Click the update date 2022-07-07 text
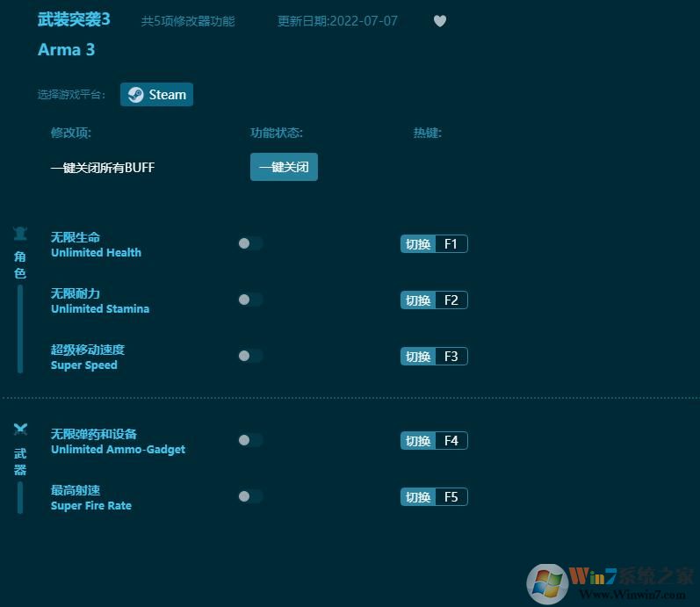 tap(337, 21)
